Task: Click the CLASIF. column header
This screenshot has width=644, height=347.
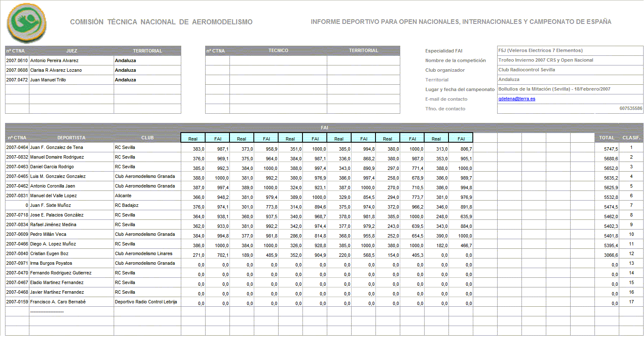Action: pyautogui.click(x=631, y=138)
